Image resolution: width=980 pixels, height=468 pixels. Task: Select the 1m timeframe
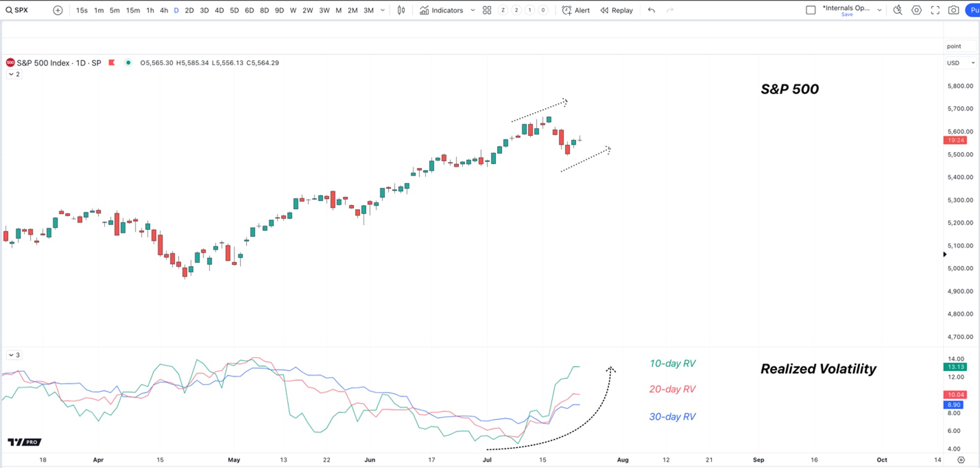(99, 10)
